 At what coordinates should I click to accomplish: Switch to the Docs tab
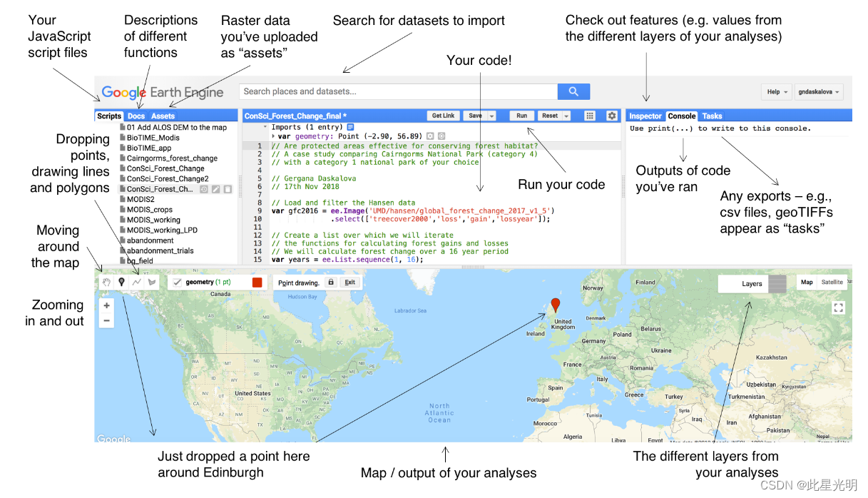[136, 116]
